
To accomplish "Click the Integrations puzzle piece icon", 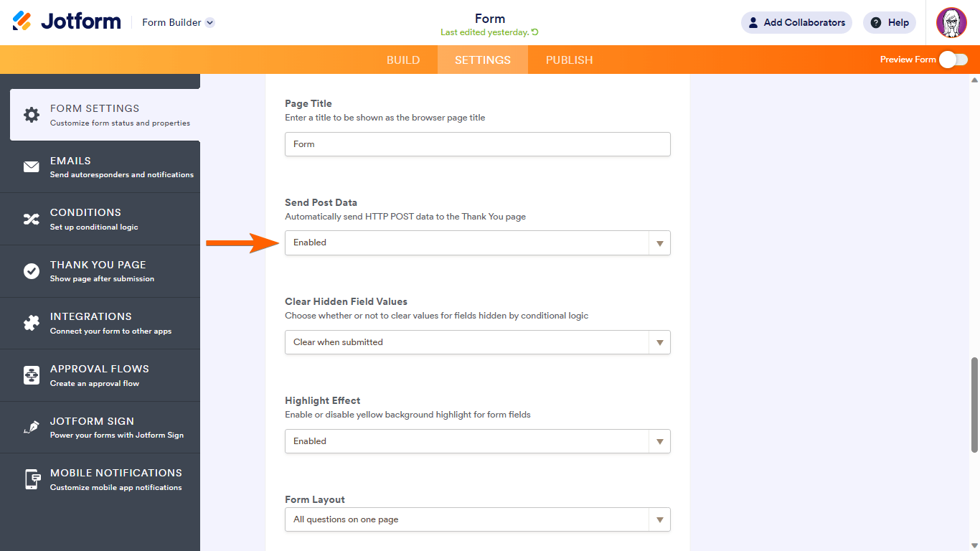I will coord(32,323).
